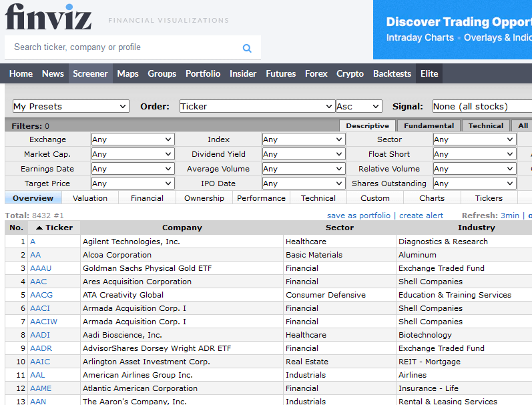This screenshot has width=532, height=405.
Task: Open the Elite menu item
Action: point(429,73)
